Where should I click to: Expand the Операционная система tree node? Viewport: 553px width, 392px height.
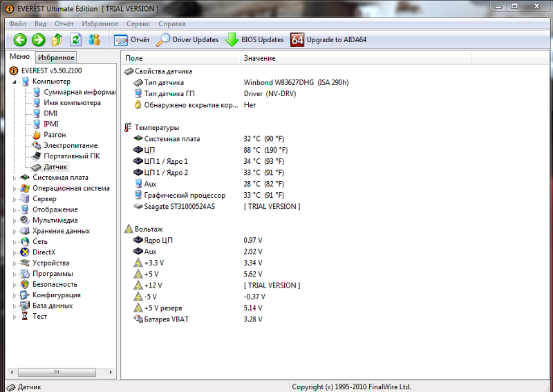pyautogui.click(x=15, y=189)
